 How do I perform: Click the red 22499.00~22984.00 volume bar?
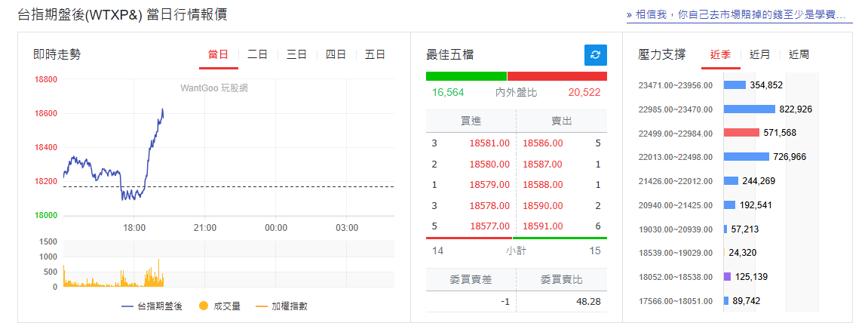pos(741,133)
